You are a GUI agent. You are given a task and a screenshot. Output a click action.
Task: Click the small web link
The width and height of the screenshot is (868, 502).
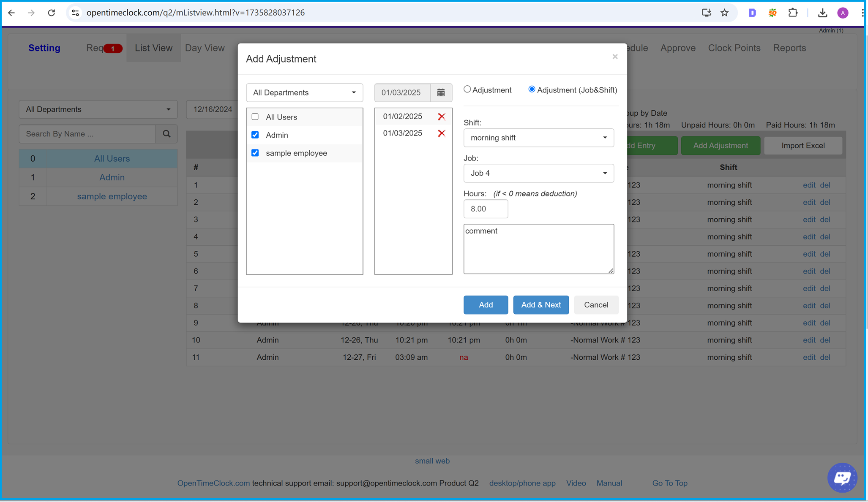coord(432,461)
